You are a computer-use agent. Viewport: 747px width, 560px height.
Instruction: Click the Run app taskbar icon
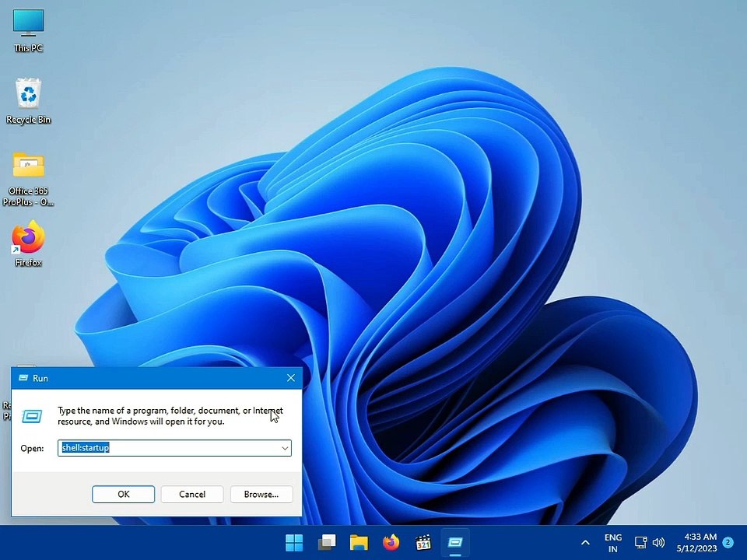point(455,542)
